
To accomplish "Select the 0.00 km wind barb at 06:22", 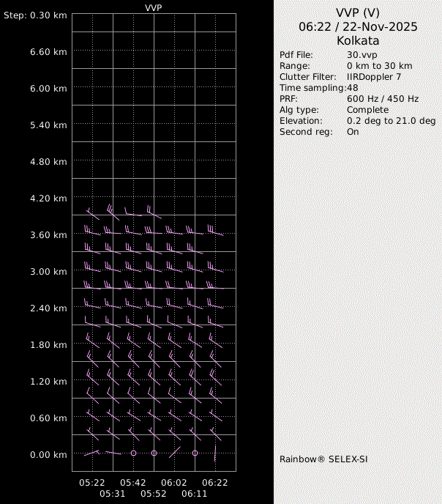I will (215, 453).
